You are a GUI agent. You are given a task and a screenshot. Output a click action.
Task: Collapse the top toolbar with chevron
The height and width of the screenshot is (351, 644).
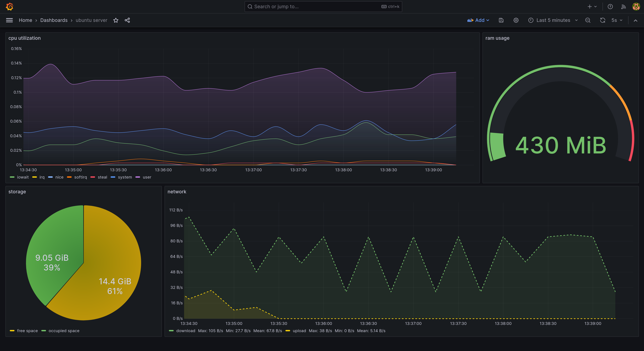tap(635, 21)
